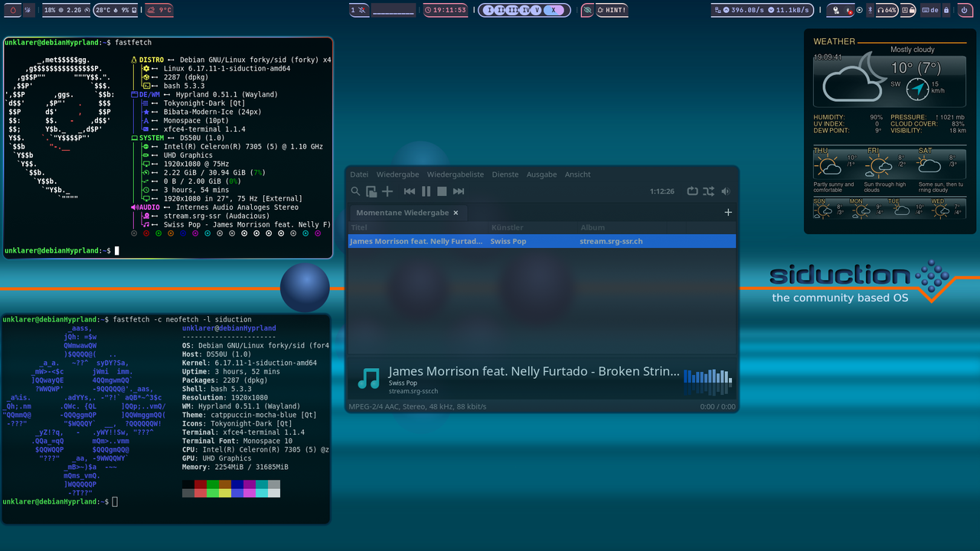
Task: Click the music note album art icon
Action: tap(369, 378)
